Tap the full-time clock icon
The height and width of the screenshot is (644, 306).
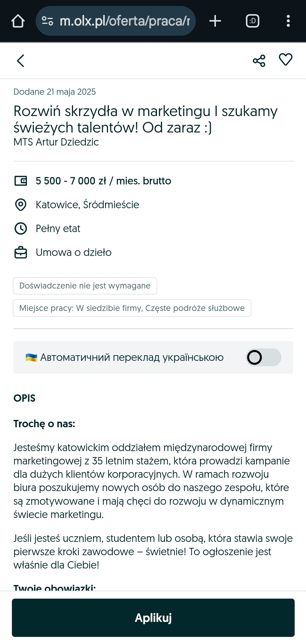[x=21, y=228]
